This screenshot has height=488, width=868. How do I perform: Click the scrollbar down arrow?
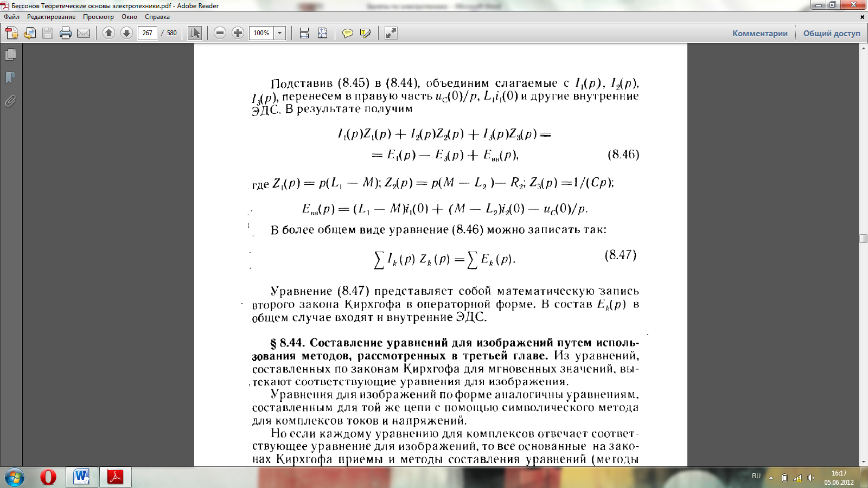[864, 462]
